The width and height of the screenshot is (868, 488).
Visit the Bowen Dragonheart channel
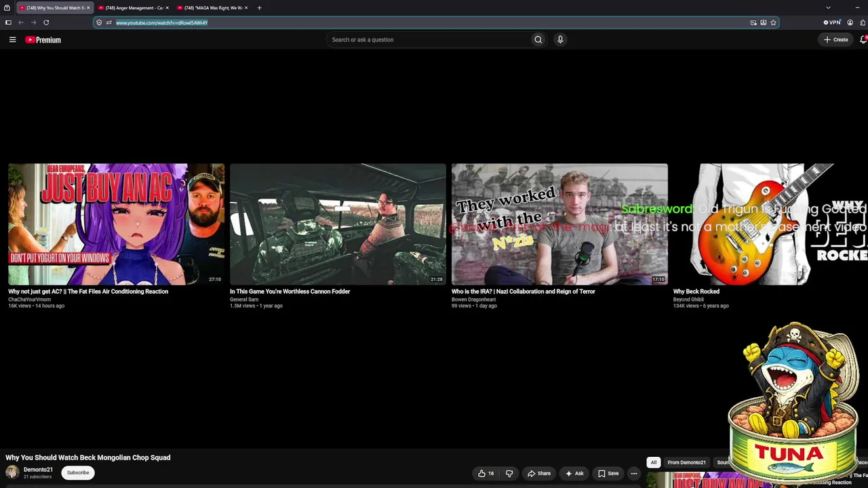[x=473, y=300]
